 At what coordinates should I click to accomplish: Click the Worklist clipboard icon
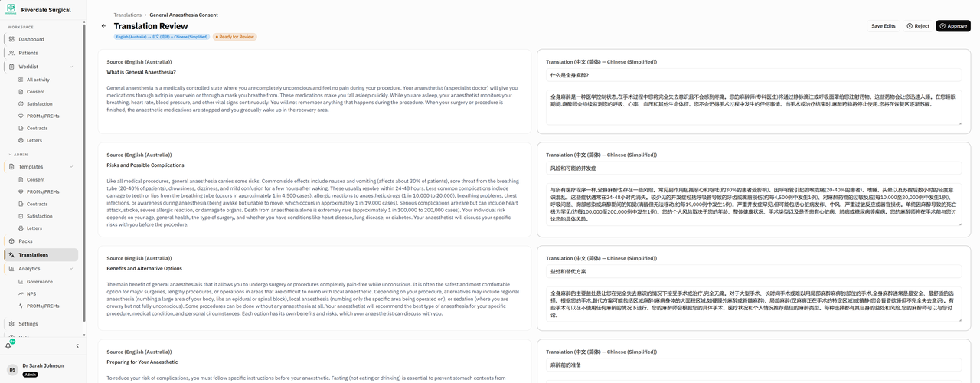click(11, 67)
